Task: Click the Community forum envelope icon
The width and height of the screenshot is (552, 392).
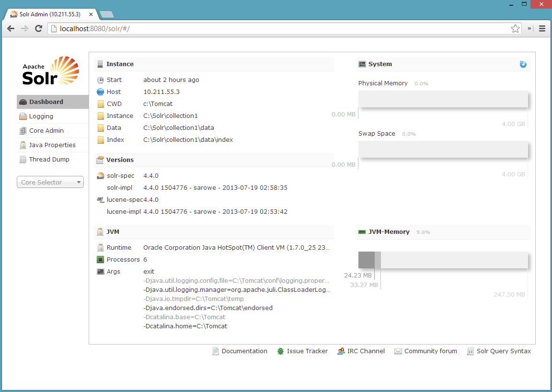Action: 398,351
